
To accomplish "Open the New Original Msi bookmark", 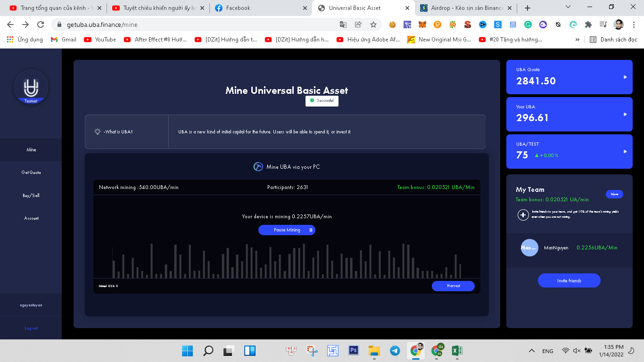I will pyautogui.click(x=439, y=40).
